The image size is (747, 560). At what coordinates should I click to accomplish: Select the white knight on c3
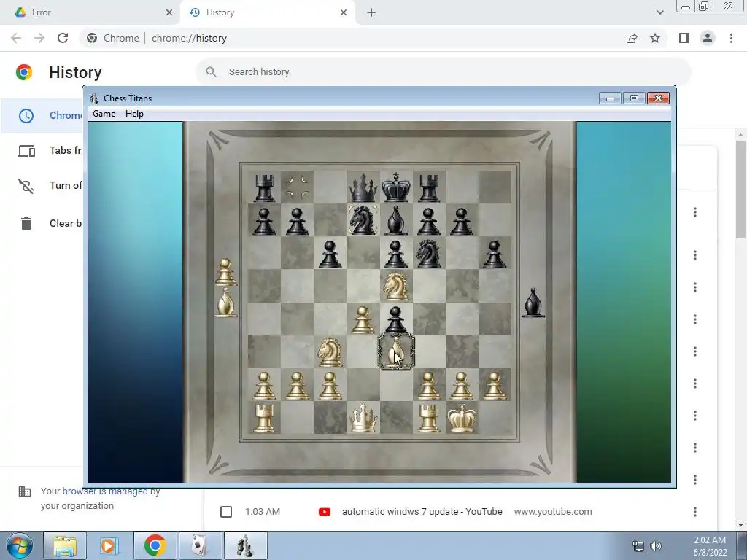pyautogui.click(x=330, y=352)
